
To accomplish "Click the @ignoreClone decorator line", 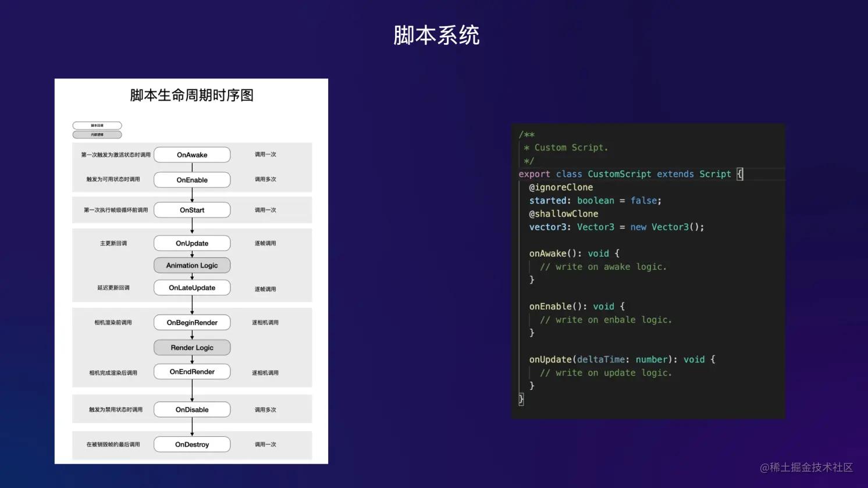I will (561, 187).
